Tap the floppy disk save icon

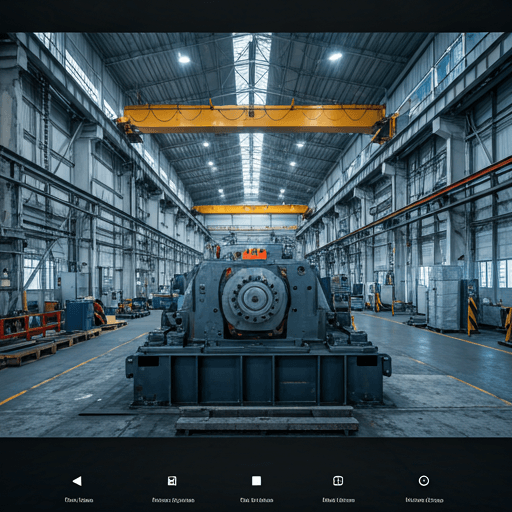pyautogui.click(x=172, y=481)
